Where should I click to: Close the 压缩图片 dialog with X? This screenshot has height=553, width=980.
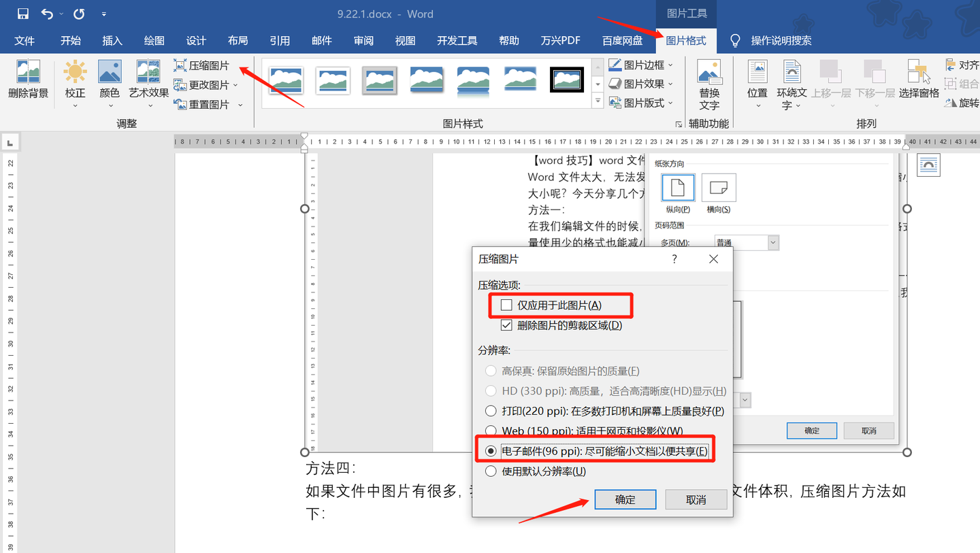(x=713, y=259)
